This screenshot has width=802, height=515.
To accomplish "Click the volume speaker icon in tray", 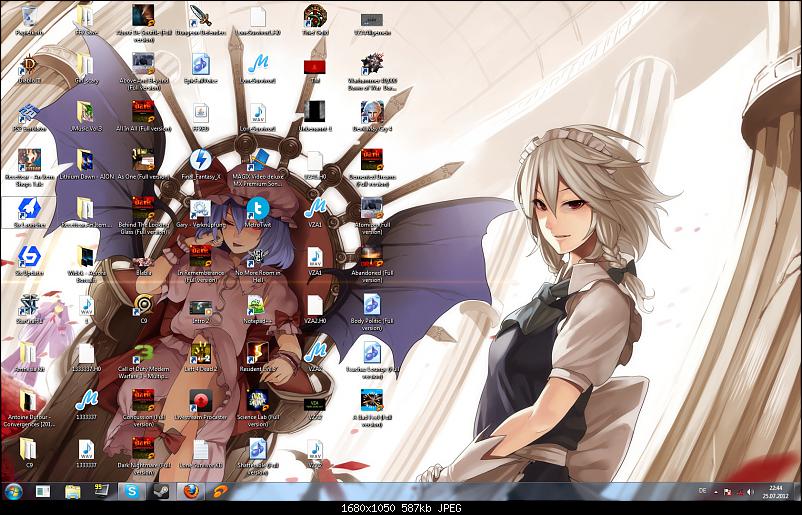I will (x=750, y=492).
